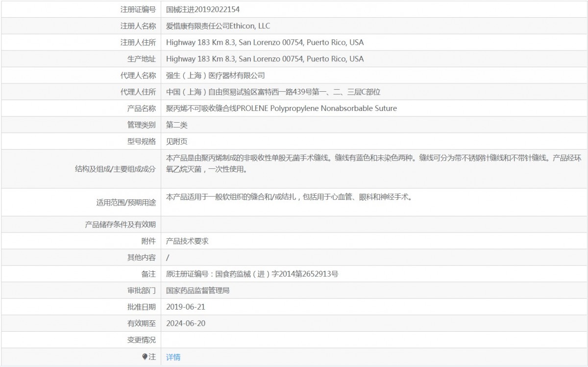Select registrant name 爱惜康有限责任公司Ethicon, LLC
The width and height of the screenshot is (588, 367).
tap(218, 26)
